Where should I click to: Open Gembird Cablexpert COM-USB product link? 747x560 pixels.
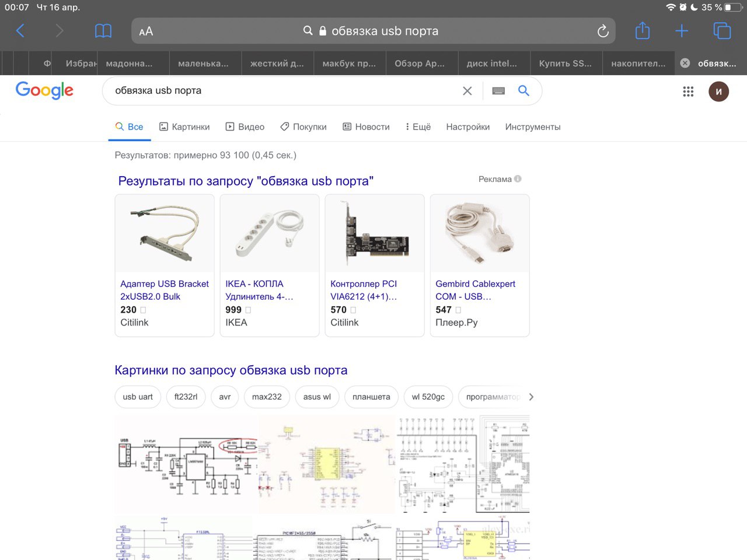(475, 290)
